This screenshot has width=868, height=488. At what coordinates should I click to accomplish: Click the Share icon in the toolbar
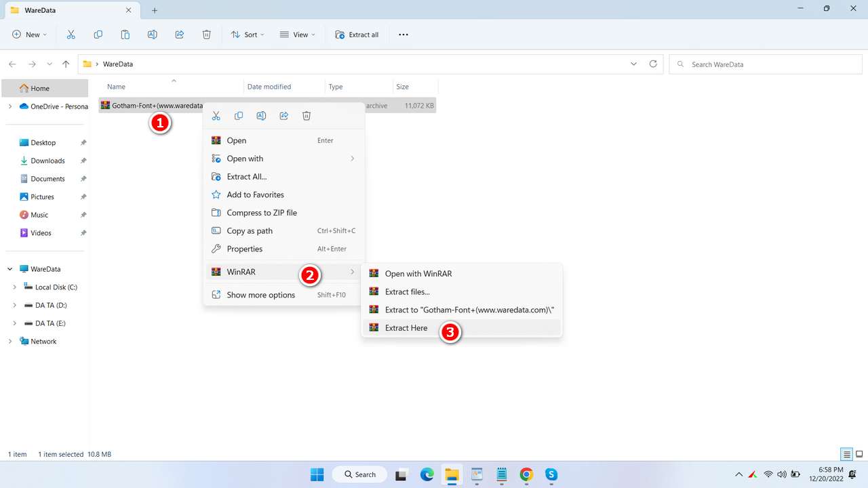pos(180,35)
